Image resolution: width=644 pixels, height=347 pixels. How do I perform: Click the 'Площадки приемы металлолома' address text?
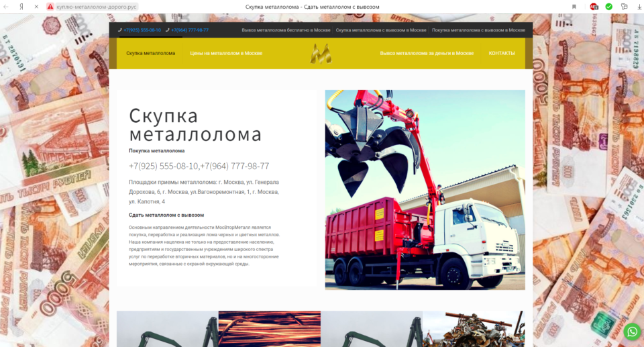click(x=204, y=191)
